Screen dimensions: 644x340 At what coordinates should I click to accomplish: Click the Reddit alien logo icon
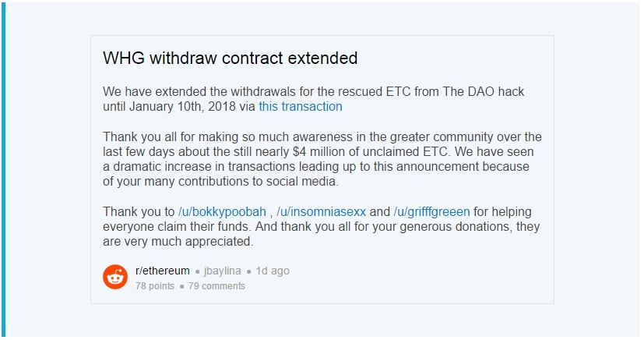115,277
